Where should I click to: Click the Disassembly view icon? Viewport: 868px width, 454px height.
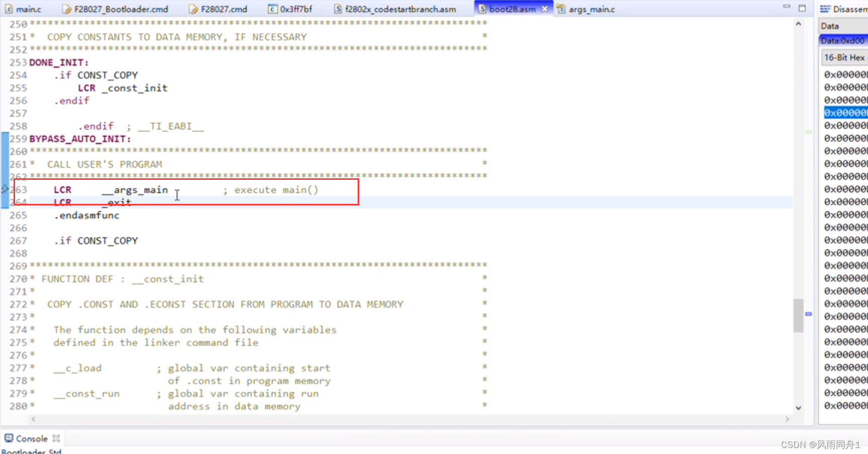pos(825,9)
